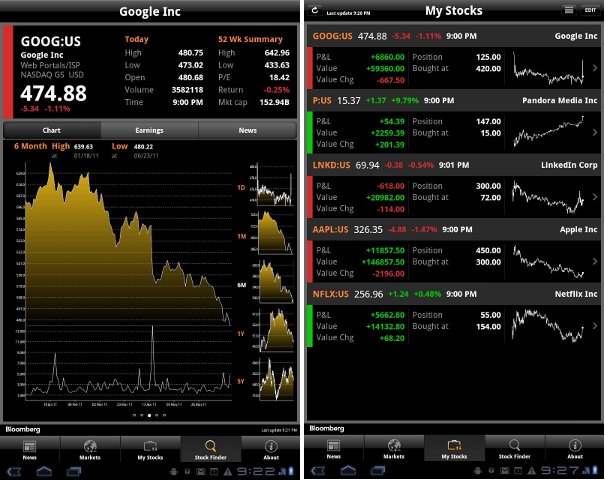This screenshot has width=605, height=480.
Task: Open About info icon in Google Inc screen
Action: coord(271,450)
